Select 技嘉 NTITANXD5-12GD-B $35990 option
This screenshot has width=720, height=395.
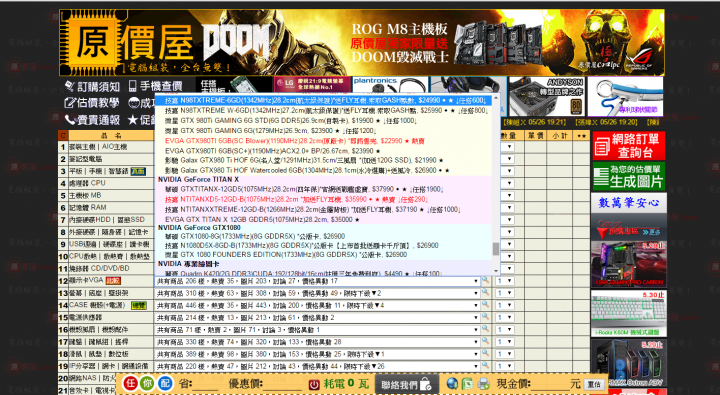pyautogui.click(x=323, y=199)
